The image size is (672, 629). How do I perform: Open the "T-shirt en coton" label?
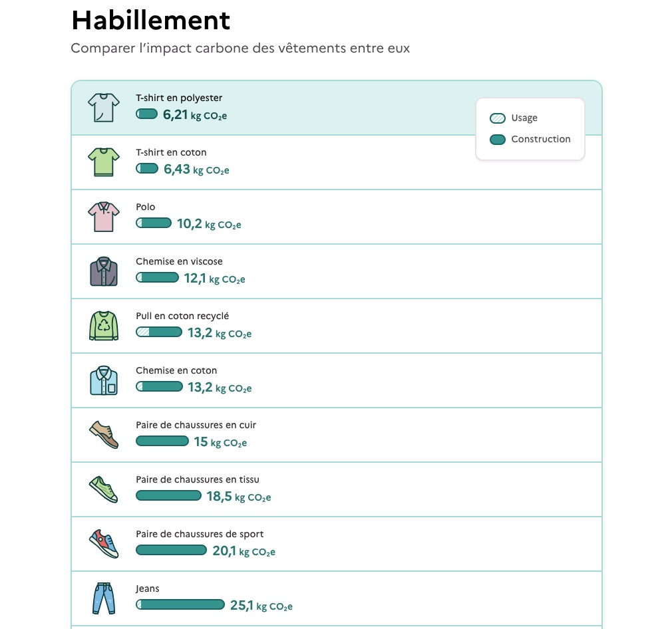[171, 152]
